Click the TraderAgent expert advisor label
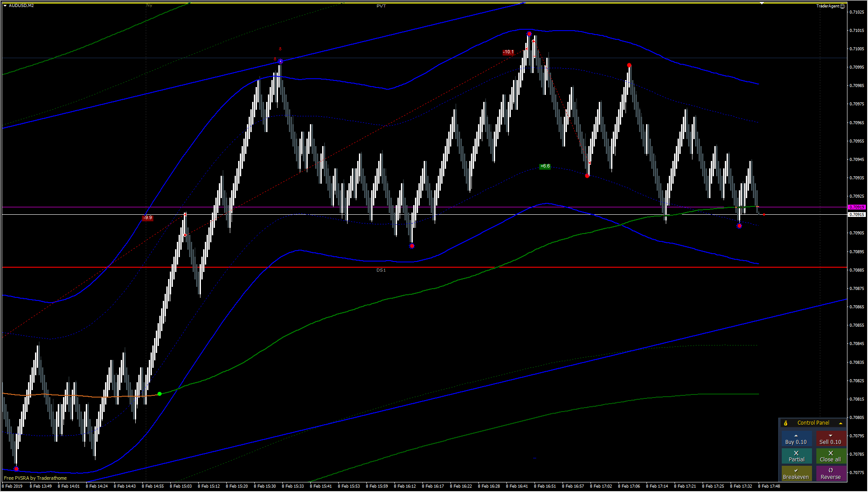Image resolution: width=868 pixels, height=492 pixels. pyautogui.click(x=828, y=6)
